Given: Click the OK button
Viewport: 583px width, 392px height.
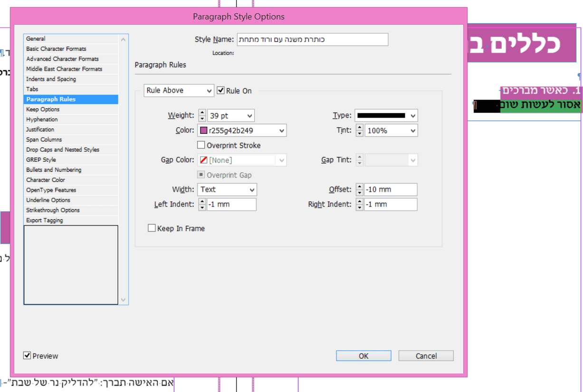Looking at the screenshot, I should coord(363,356).
